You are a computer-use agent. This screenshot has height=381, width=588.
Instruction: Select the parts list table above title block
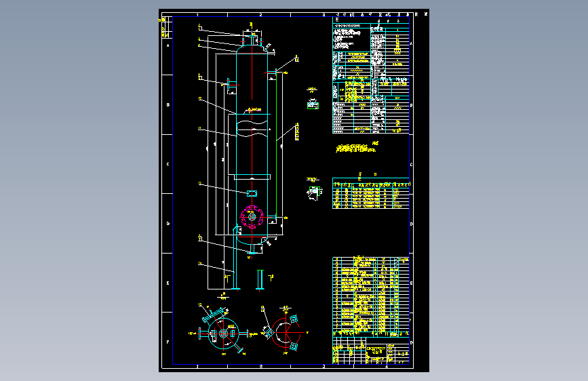[370, 296]
